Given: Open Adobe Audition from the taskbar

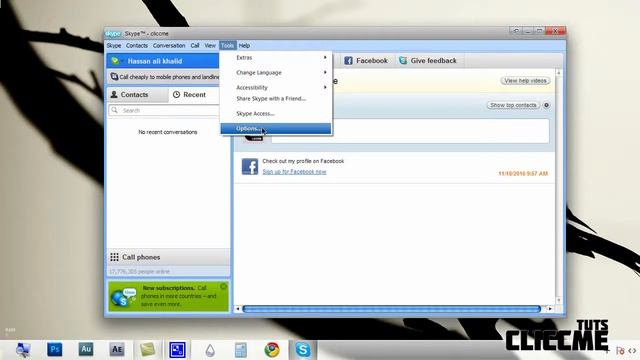Looking at the screenshot, I should (x=86, y=349).
